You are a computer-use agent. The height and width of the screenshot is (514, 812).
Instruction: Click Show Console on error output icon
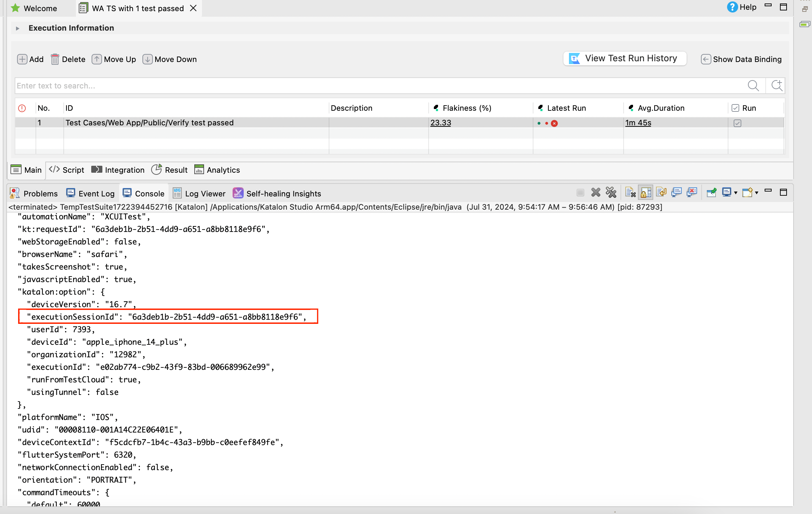point(692,193)
